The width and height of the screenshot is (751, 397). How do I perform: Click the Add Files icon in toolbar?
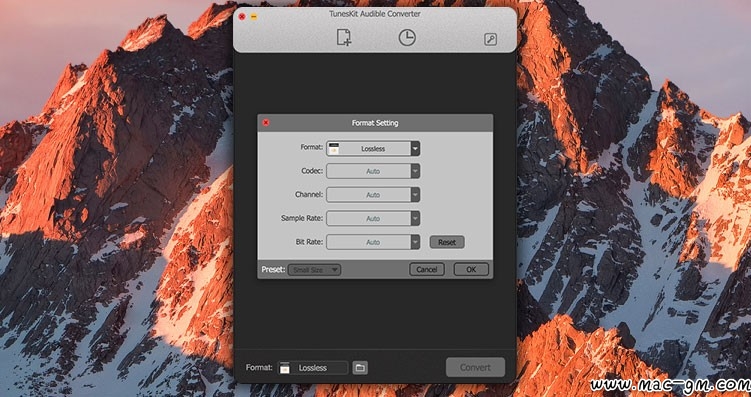[343, 37]
